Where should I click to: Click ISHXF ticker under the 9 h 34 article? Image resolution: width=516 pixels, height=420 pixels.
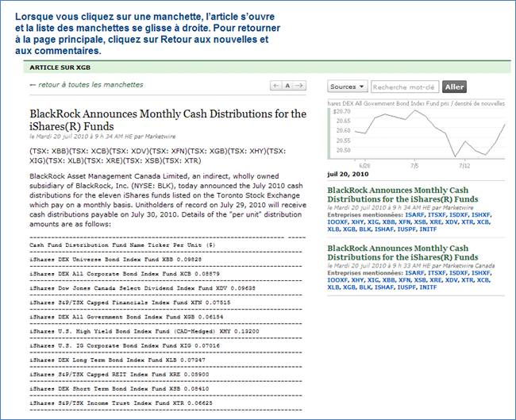pyautogui.click(x=481, y=215)
